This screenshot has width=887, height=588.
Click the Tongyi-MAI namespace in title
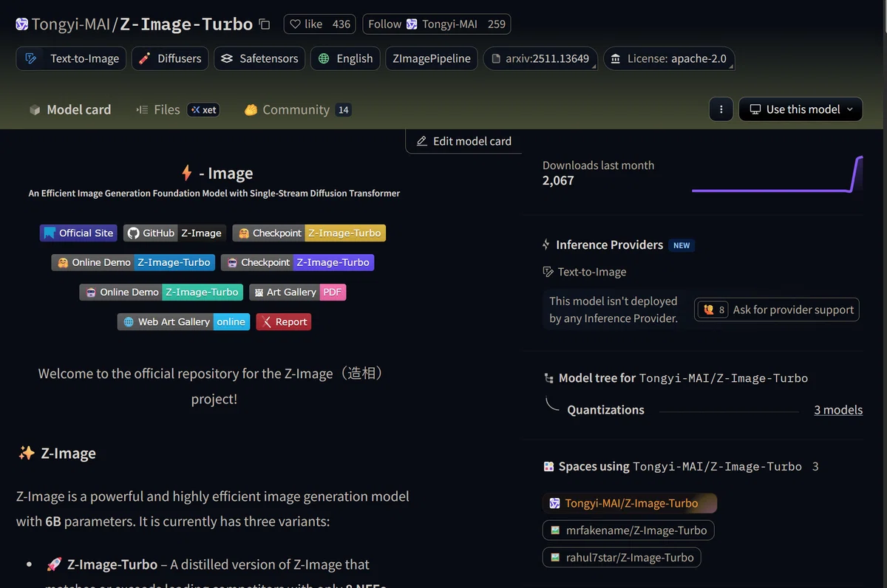(x=70, y=24)
